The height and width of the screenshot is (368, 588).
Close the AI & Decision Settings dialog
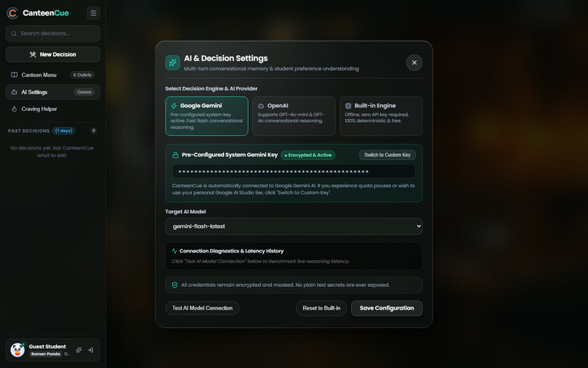click(414, 63)
